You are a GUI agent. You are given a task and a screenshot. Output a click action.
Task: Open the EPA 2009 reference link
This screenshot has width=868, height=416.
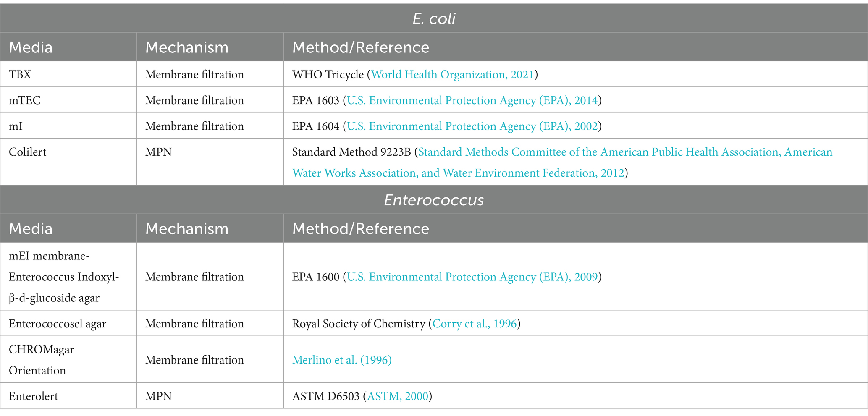pyautogui.click(x=472, y=277)
